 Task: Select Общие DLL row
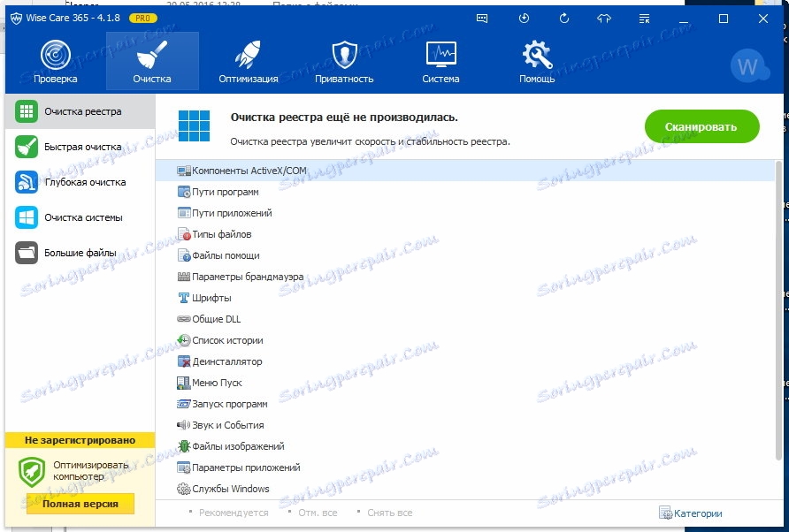coord(465,319)
